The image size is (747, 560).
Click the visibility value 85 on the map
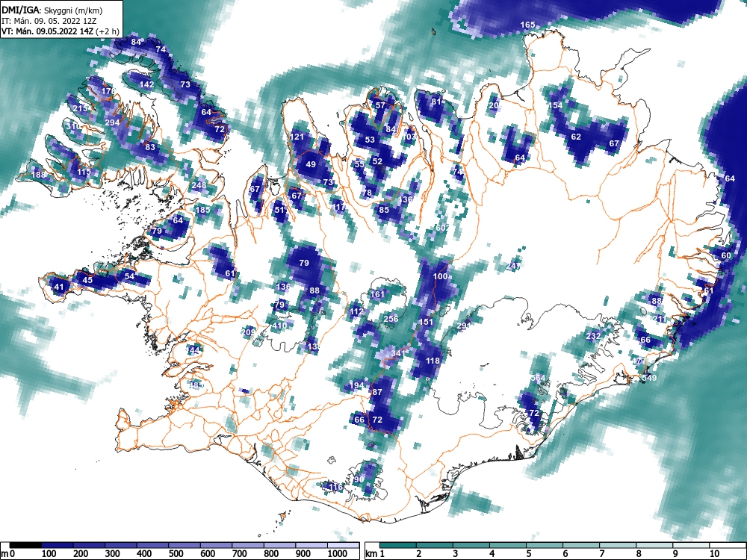pos(384,210)
